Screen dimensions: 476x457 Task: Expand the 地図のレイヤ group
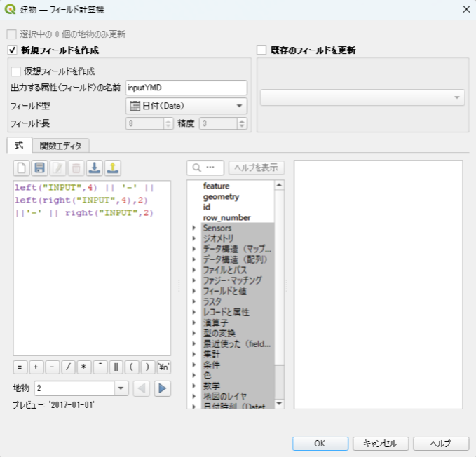(194, 396)
